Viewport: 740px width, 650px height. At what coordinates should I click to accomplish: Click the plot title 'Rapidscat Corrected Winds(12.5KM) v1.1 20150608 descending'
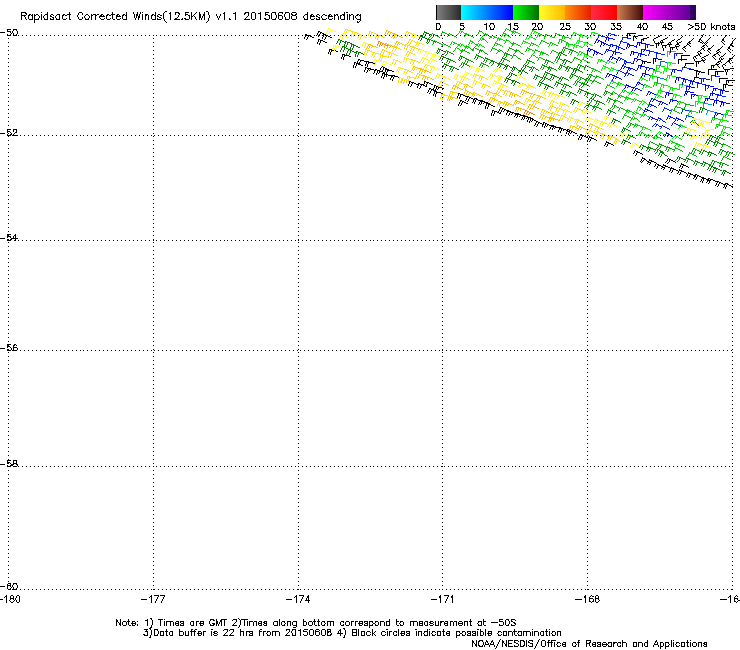coord(191,17)
